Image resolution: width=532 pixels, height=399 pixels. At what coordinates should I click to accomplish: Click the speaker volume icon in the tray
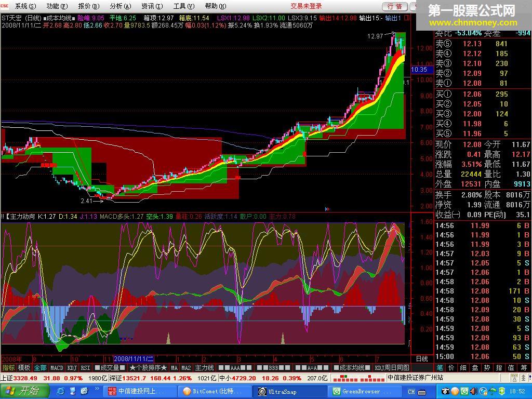pos(474,391)
